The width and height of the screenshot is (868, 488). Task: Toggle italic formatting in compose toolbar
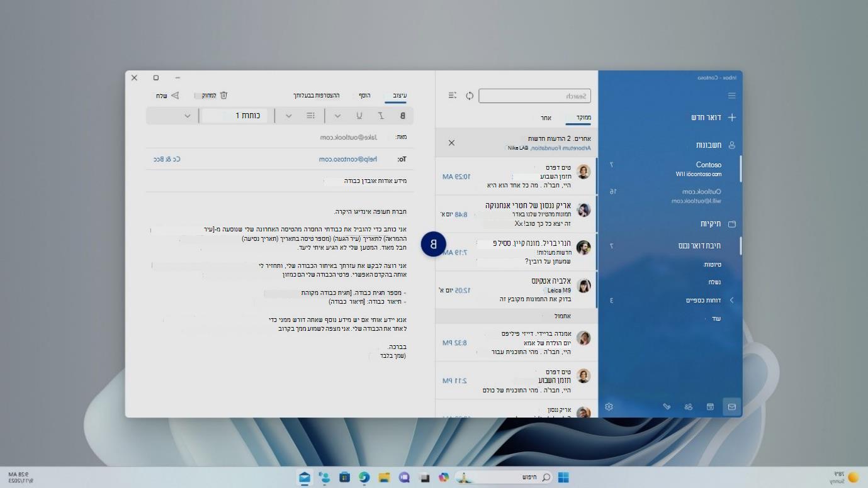(381, 116)
